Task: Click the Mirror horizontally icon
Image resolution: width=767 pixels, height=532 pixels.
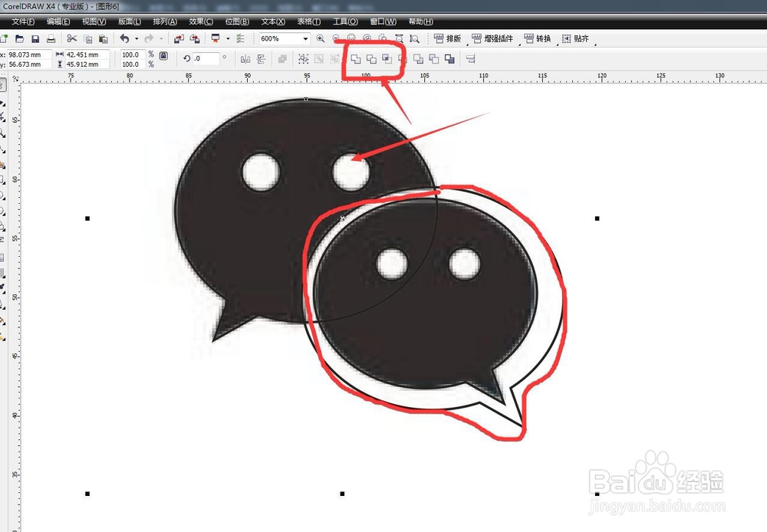Action: click(245, 59)
